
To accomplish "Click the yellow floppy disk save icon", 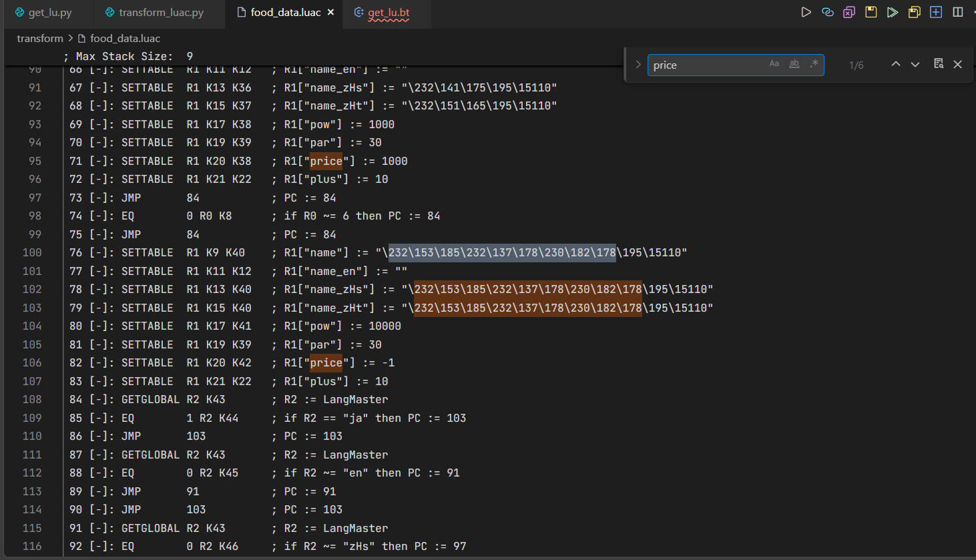I will click(x=871, y=12).
